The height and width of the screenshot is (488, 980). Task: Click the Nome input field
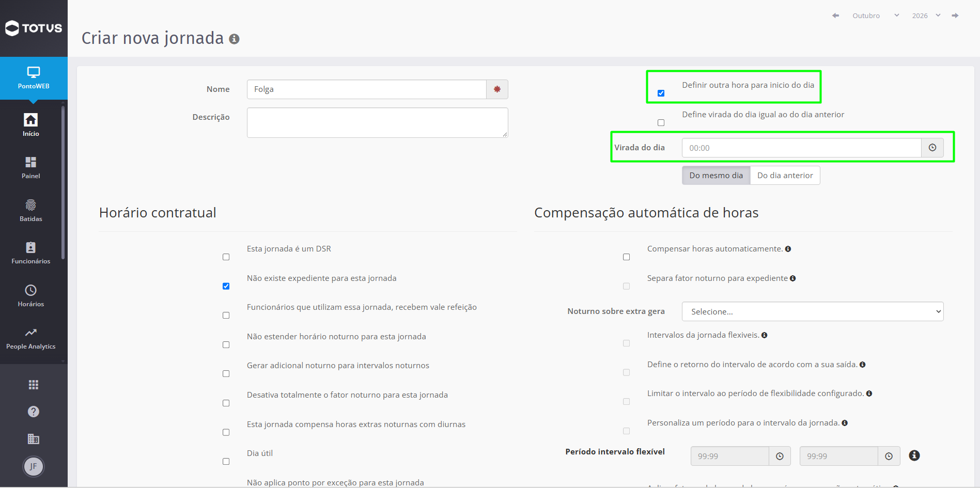click(367, 89)
